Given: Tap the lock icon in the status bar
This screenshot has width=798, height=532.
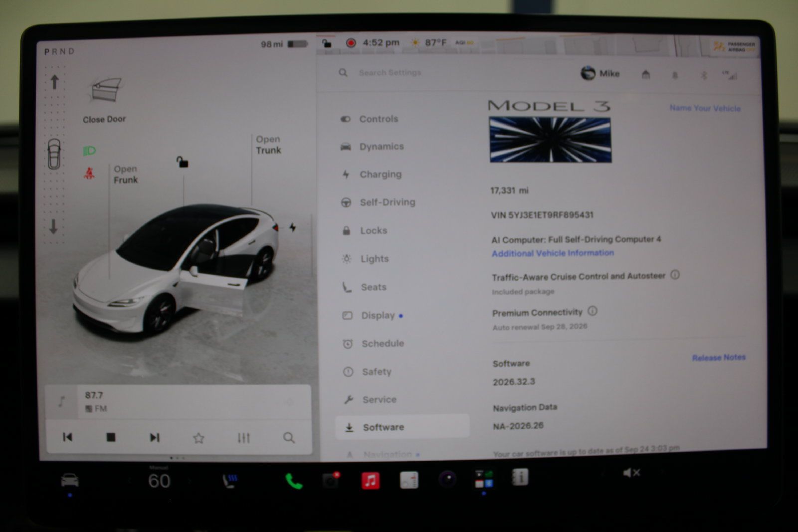Looking at the screenshot, I should click(327, 43).
